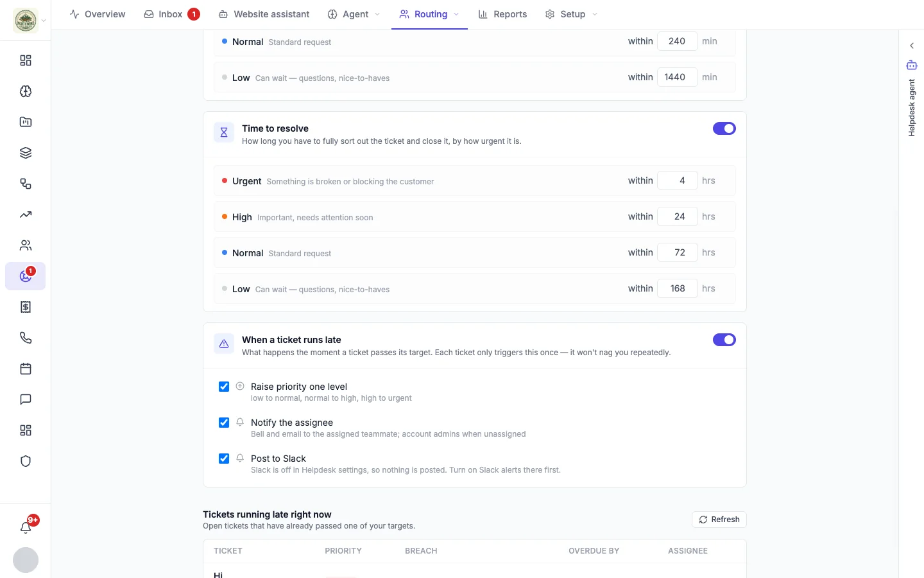Uncheck Post to Slack option

(x=224, y=459)
